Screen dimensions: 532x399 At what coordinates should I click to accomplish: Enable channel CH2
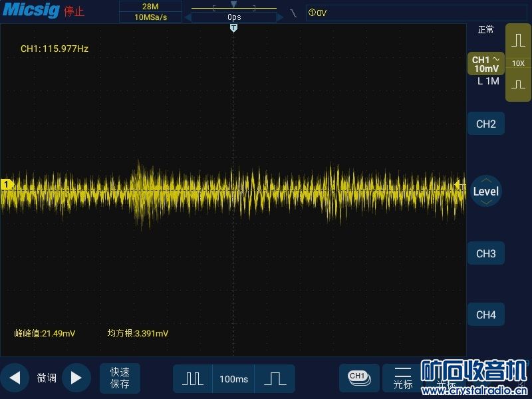(x=486, y=124)
